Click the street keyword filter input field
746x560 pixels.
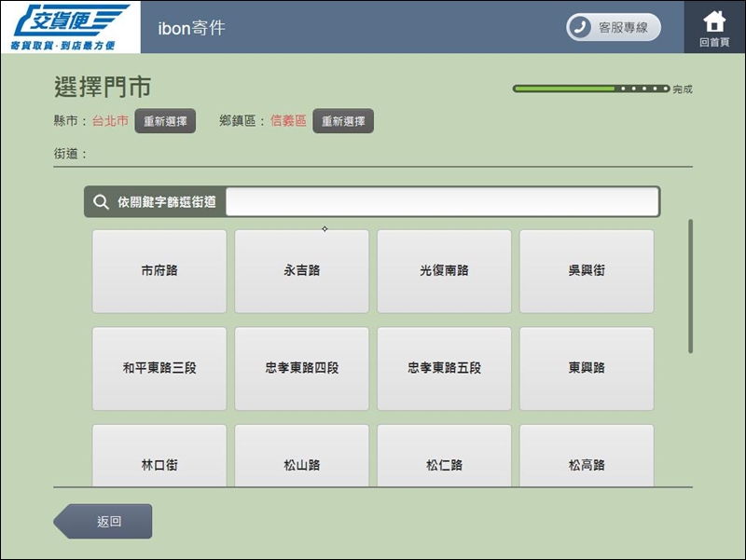(x=442, y=202)
